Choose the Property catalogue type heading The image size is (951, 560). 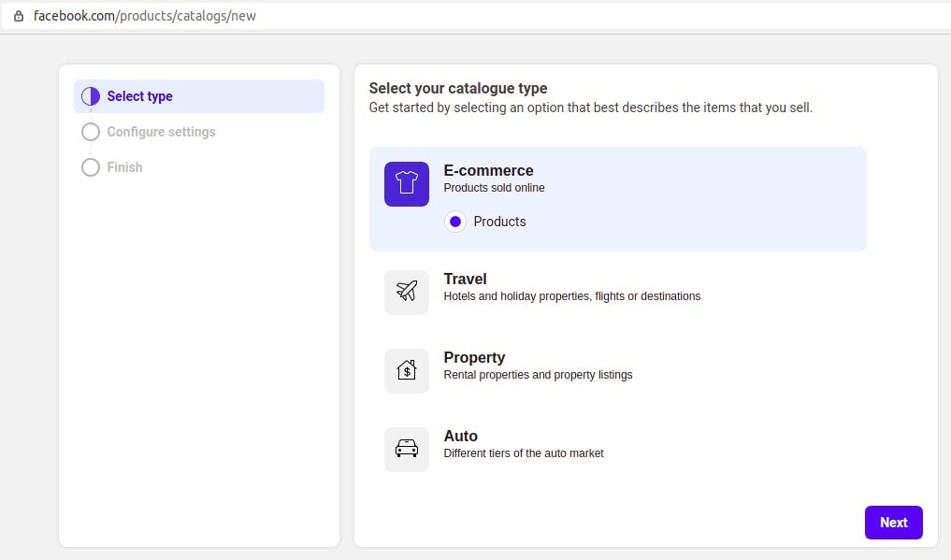(x=474, y=357)
